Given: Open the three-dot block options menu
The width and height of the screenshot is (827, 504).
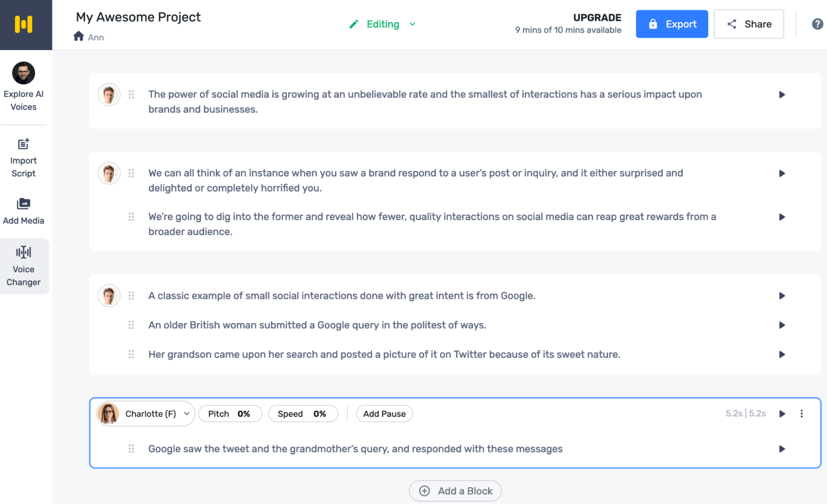Looking at the screenshot, I should [x=801, y=413].
